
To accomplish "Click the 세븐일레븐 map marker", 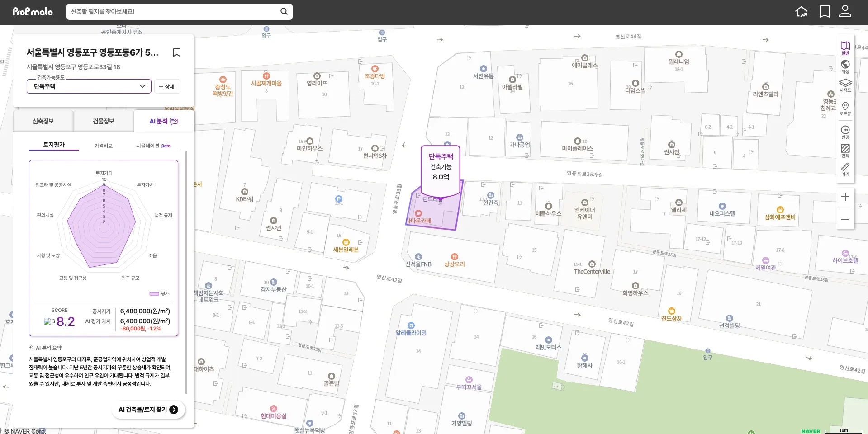I will (346, 246).
